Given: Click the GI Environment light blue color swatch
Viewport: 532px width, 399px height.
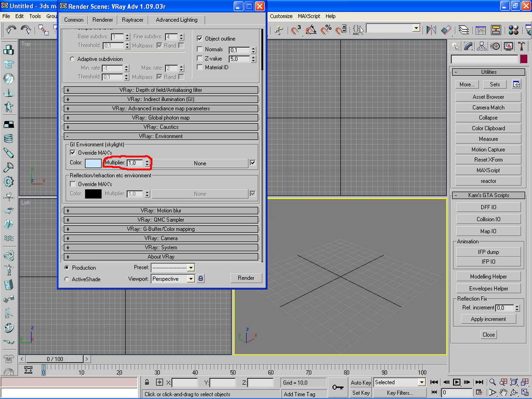Looking at the screenshot, I should (x=93, y=163).
